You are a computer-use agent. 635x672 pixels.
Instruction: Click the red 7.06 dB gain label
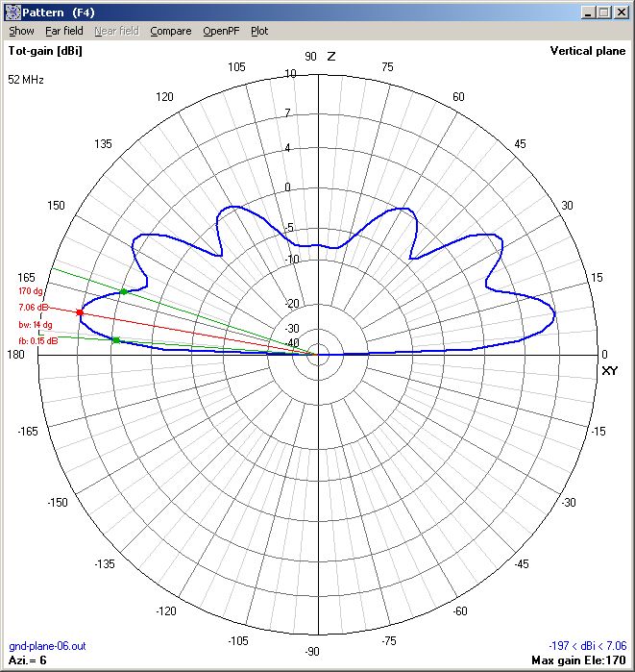35,308
